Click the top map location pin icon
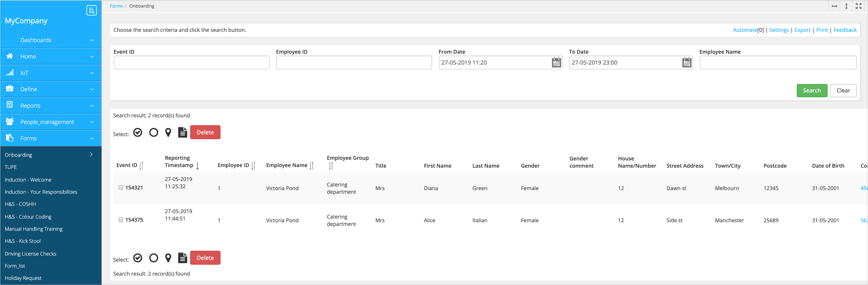Viewport: 868px width, 285px height. [168, 132]
